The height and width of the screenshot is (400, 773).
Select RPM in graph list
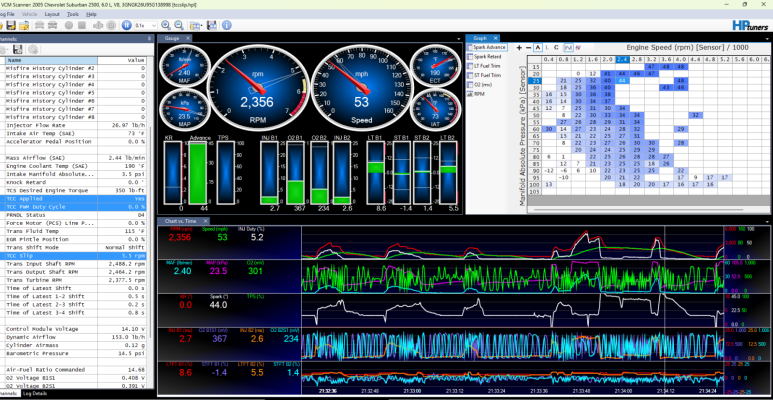click(475, 94)
